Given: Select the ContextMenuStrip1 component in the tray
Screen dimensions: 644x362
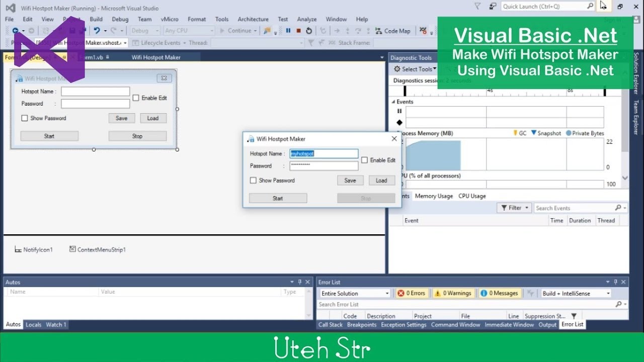Looking at the screenshot, I should tap(98, 249).
